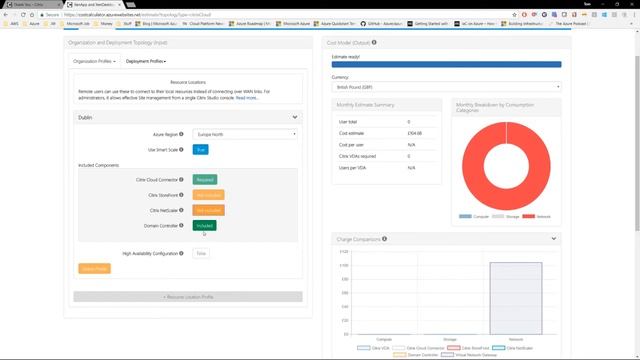Open the Microsoft Job bookmark
Screen dimensions: 640x360
[x=75, y=24]
